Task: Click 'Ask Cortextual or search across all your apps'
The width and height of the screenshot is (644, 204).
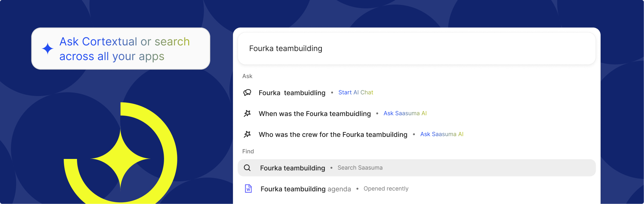Action: 125,49
